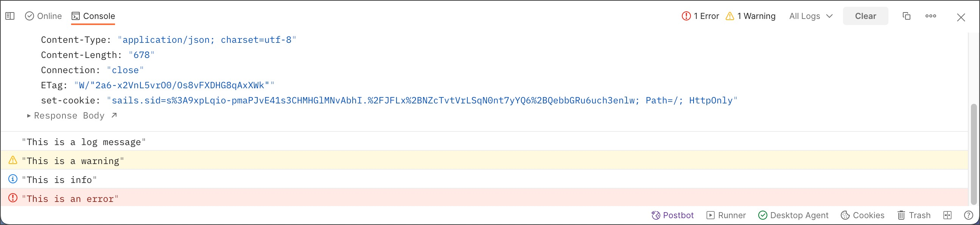This screenshot has height=225, width=980.
Task: Open the Runner
Action: pos(726,216)
